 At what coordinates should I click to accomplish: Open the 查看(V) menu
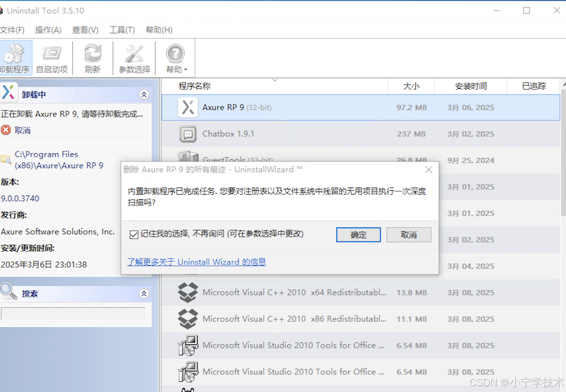coord(85,30)
